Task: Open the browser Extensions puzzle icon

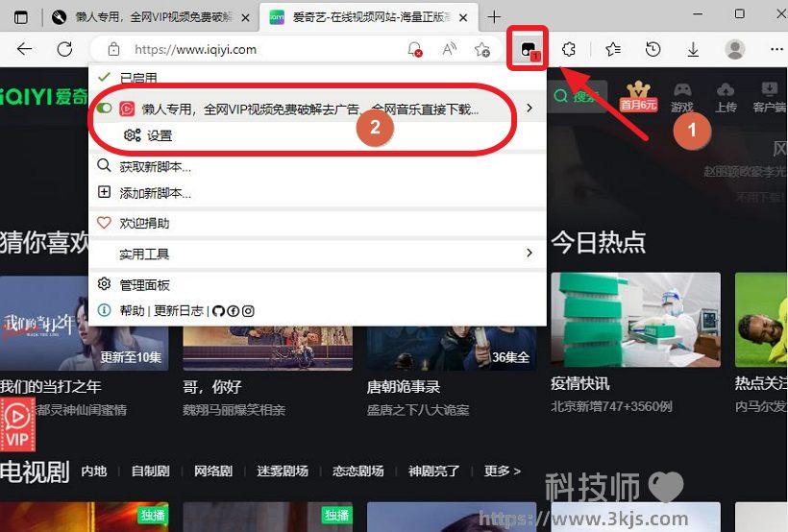Action: pyautogui.click(x=568, y=49)
